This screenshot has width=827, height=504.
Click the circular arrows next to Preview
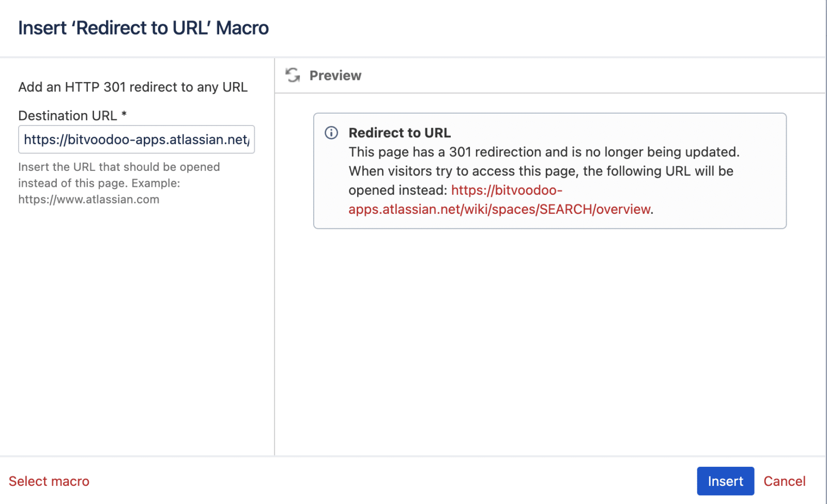(x=293, y=75)
